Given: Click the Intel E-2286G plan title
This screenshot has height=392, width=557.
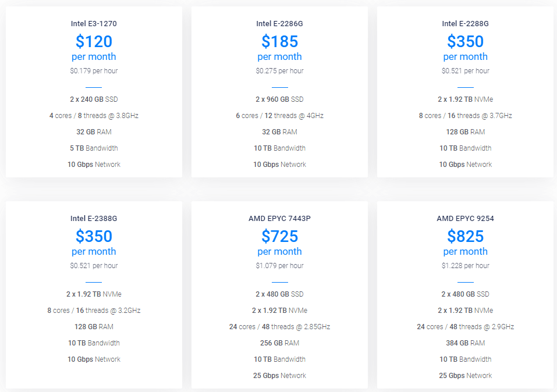Looking at the screenshot, I should click(279, 23).
